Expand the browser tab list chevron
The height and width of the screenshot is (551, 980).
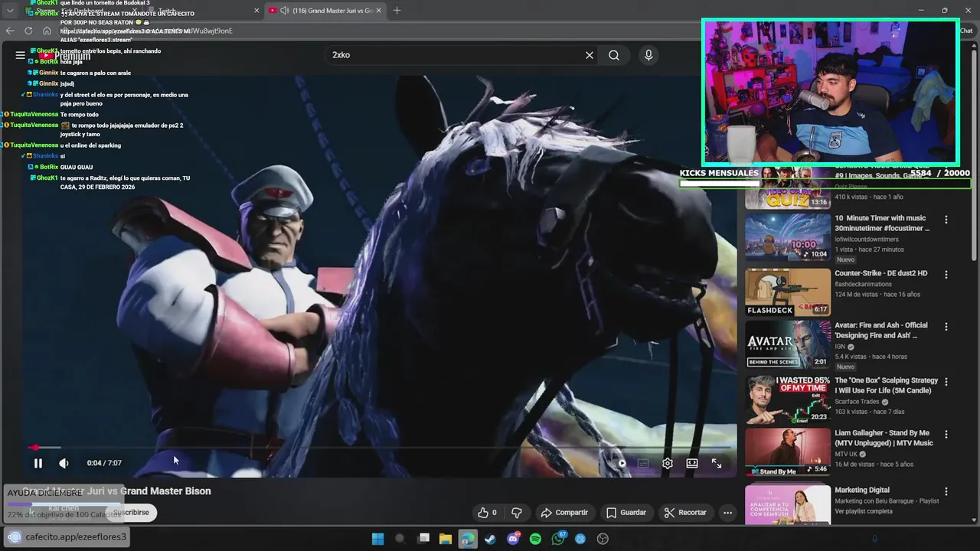[x=10, y=11]
